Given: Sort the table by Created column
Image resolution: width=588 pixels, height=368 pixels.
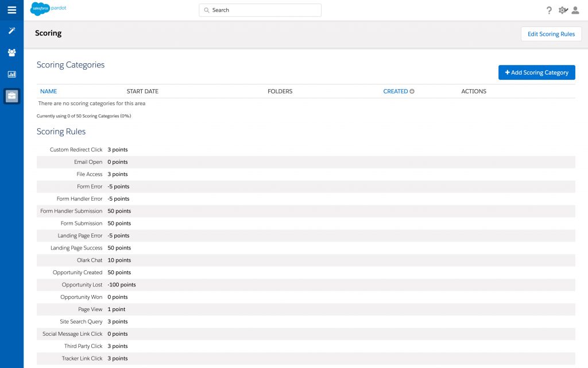Looking at the screenshot, I should click(x=395, y=91).
